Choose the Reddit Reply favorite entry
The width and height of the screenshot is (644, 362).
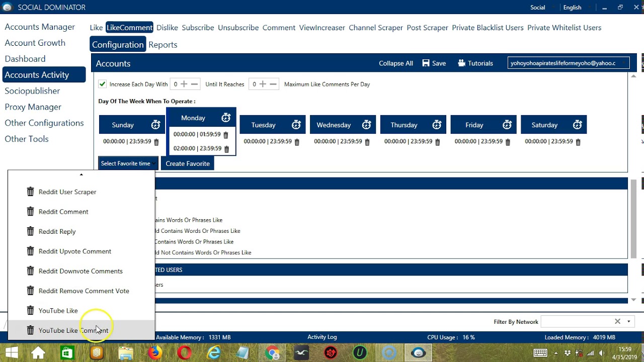pyautogui.click(x=57, y=231)
